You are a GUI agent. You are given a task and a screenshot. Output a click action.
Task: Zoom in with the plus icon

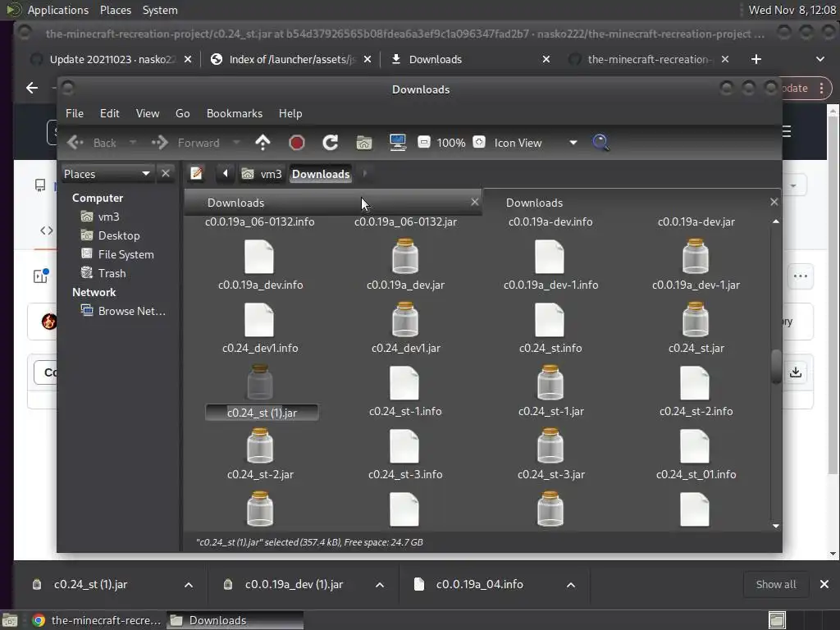479,142
